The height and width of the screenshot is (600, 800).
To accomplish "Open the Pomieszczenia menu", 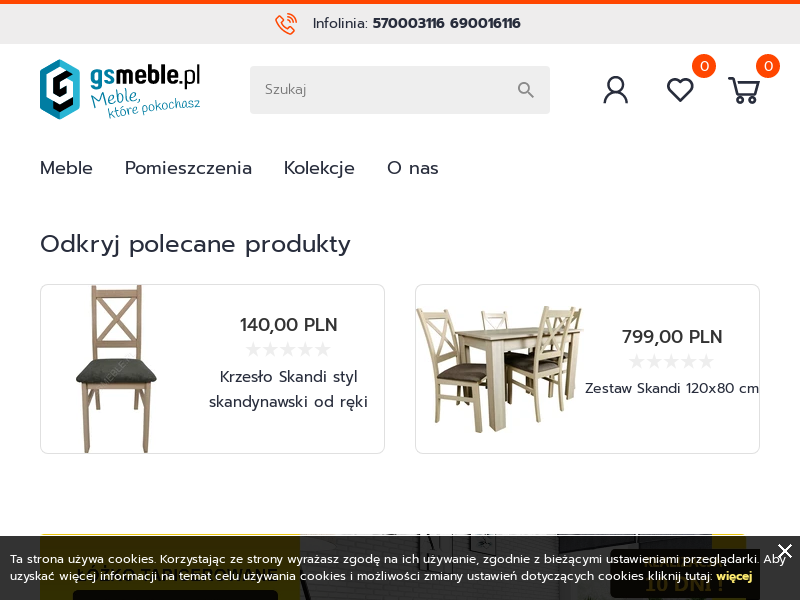I will pos(188,168).
